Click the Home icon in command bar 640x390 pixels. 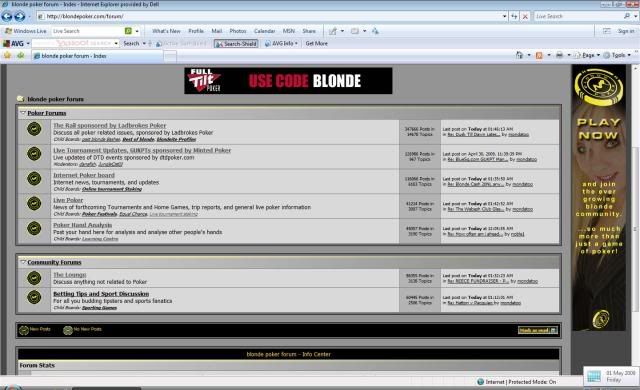click(x=519, y=55)
